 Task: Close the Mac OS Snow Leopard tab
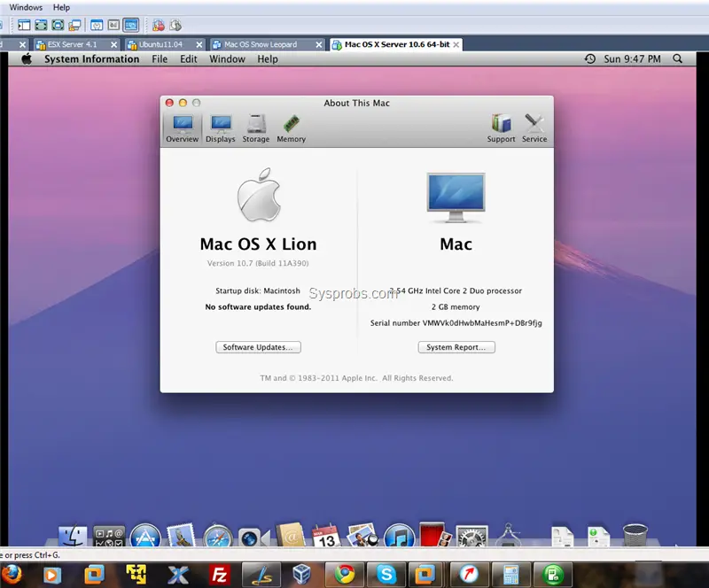pyautogui.click(x=319, y=45)
